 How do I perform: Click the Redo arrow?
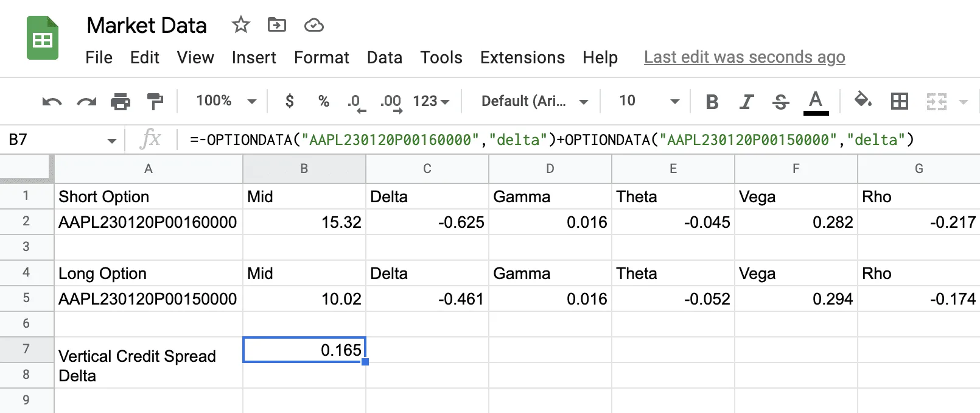[86, 101]
